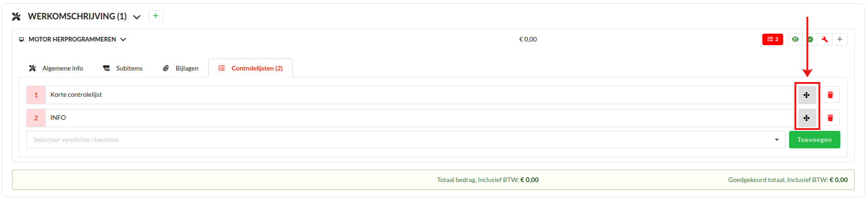Switch to the Algemene info tab
This screenshot has width=868, height=200.
coord(56,68)
